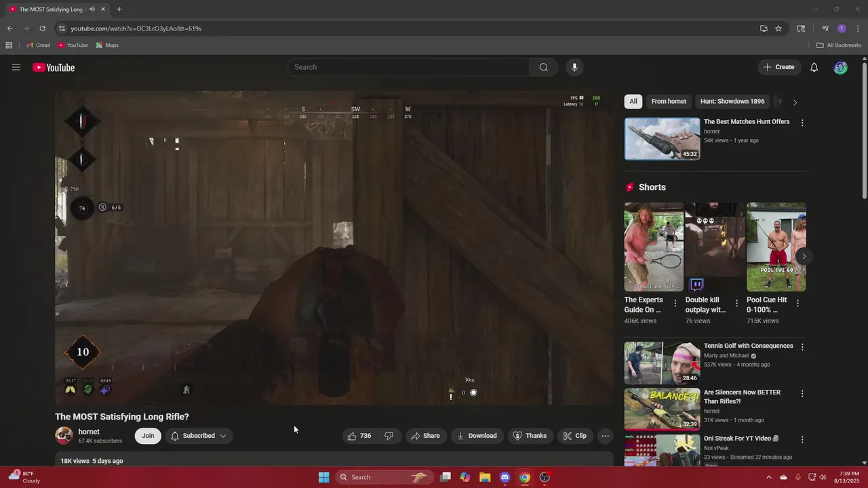868x488 pixels.
Task: Share this video
Action: click(426, 436)
